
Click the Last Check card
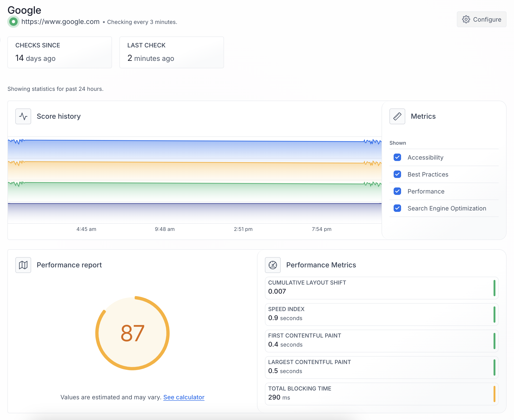click(171, 52)
